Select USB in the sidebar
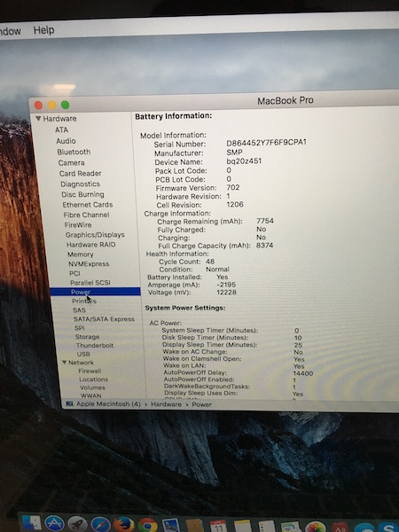399x532 pixels. tap(83, 354)
